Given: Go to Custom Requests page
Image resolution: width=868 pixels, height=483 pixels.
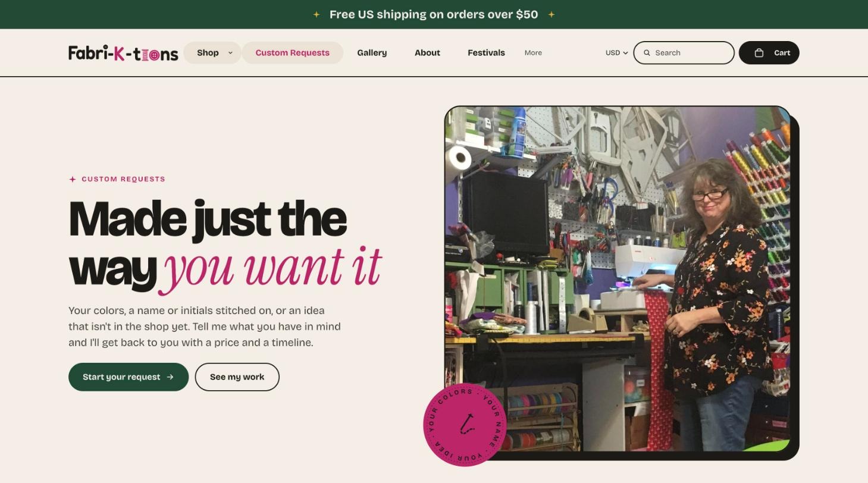Looking at the screenshot, I should [x=292, y=53].
